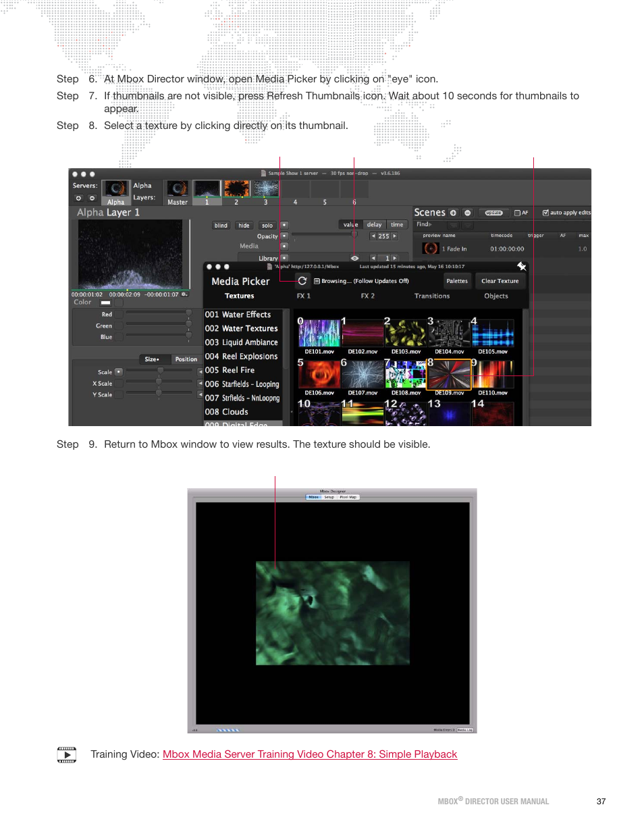Click the pin icon on Media Picker
Viewport: 644px width, 834px height.
pos(521,267)
